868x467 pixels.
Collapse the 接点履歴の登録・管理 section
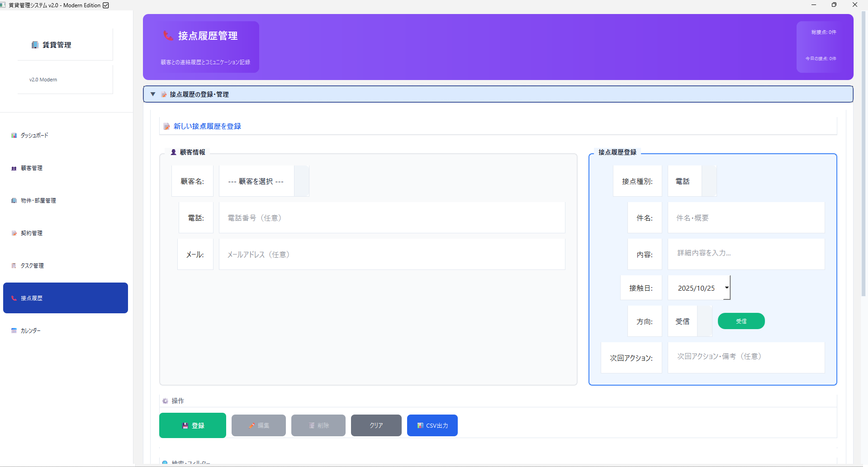point(153,94)
